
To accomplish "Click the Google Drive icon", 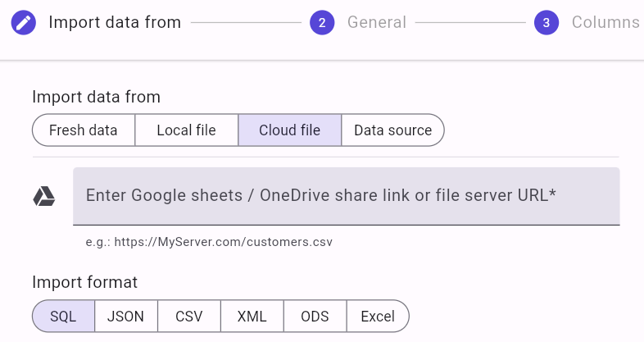I will click(44, 196).
